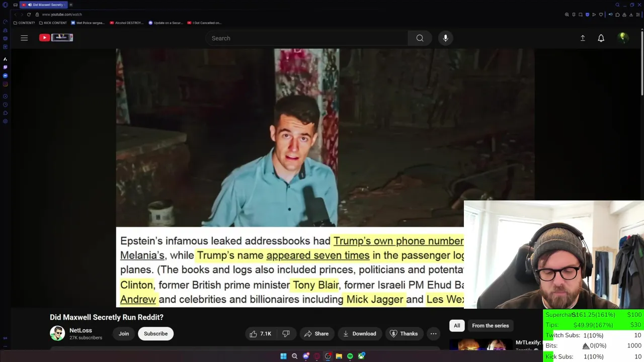Select the All filter chip
Viewport: 644px width, 362px height.
457,326
